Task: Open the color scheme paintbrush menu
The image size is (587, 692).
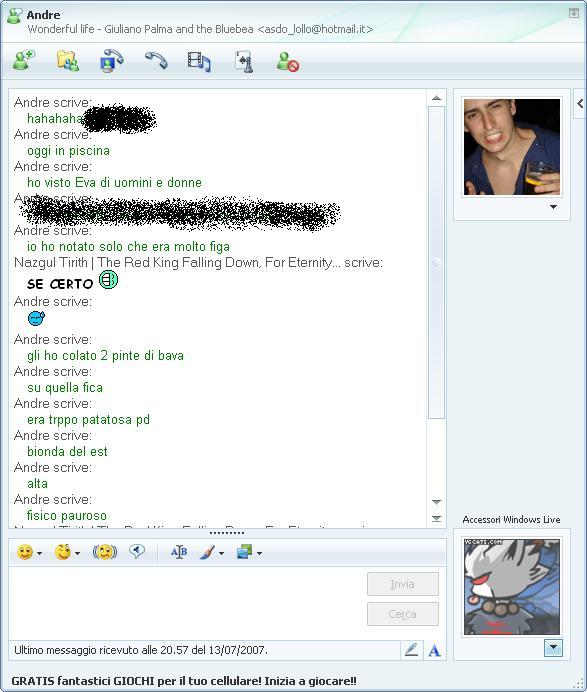Action: click(x=211, y=552)
